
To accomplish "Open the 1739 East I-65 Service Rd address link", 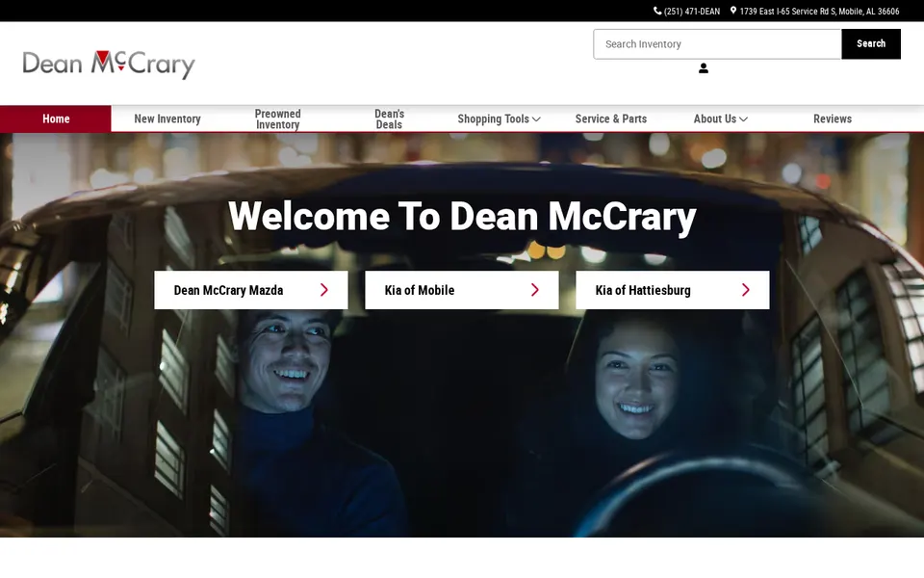I will coord(819,12).
